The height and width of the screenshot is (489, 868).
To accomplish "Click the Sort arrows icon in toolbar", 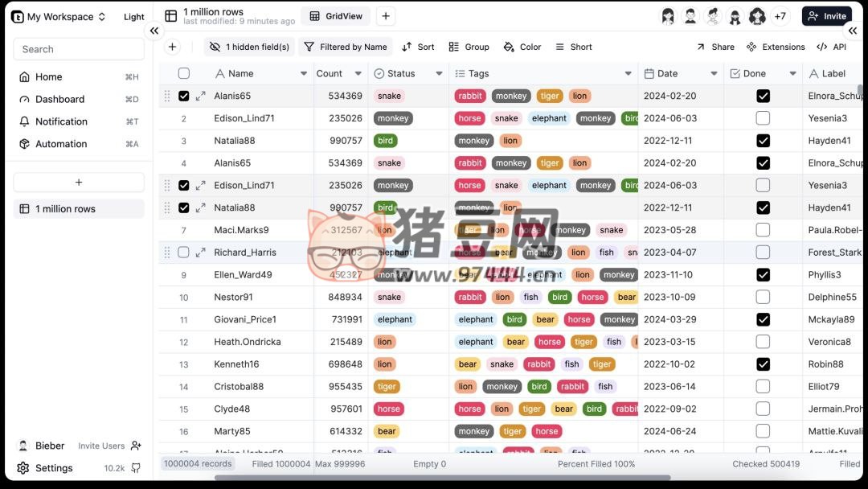I will (x=408, y=47).
